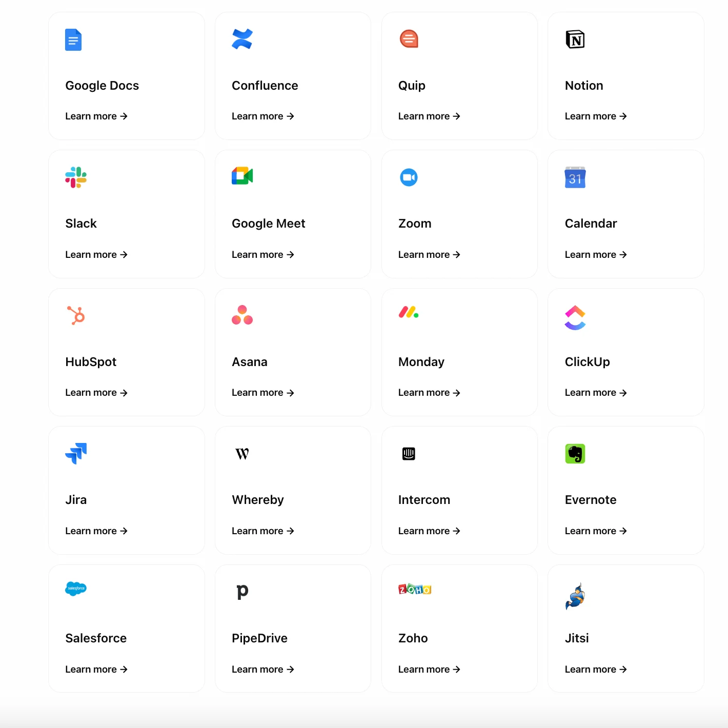Follow the Learn more link for Notion

pyautogui.click(x=596, y=116)
